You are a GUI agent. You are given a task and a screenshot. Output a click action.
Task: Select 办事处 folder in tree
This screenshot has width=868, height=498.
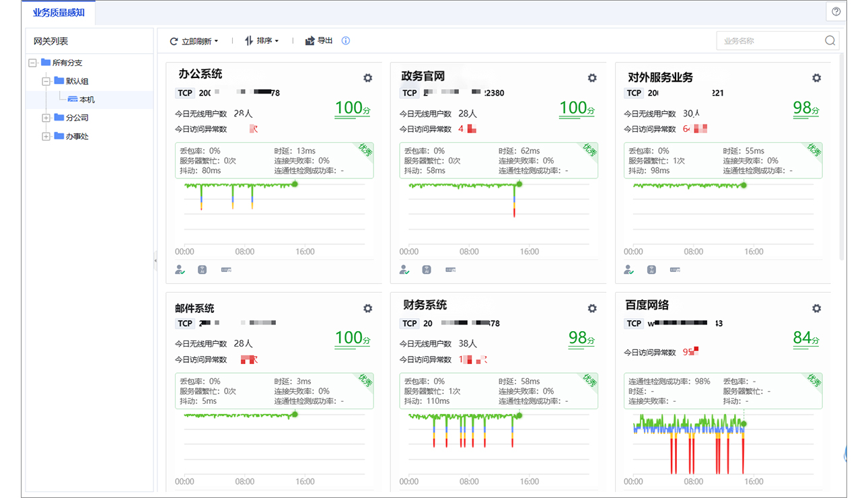[71, 136]
